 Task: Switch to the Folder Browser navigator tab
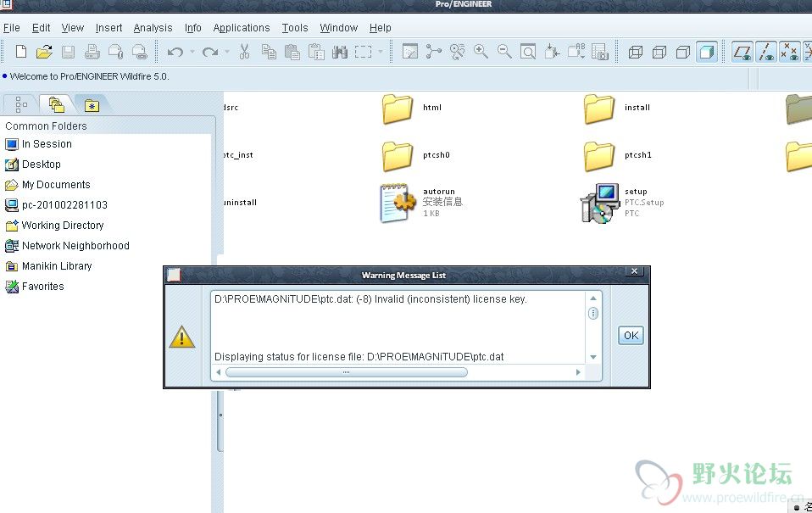tap(57, 104)
